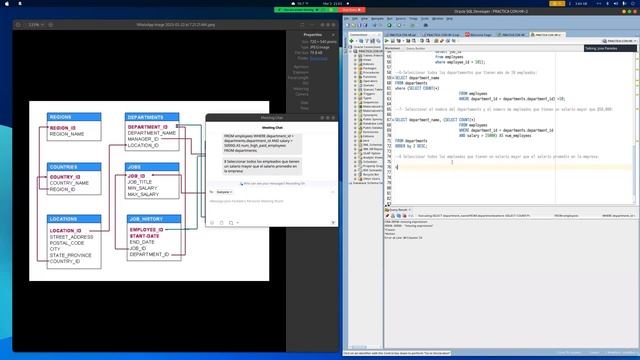Click the binoculars icon in main toolbar
Viewport: 640px width, 360px height.
coord(425,25)
